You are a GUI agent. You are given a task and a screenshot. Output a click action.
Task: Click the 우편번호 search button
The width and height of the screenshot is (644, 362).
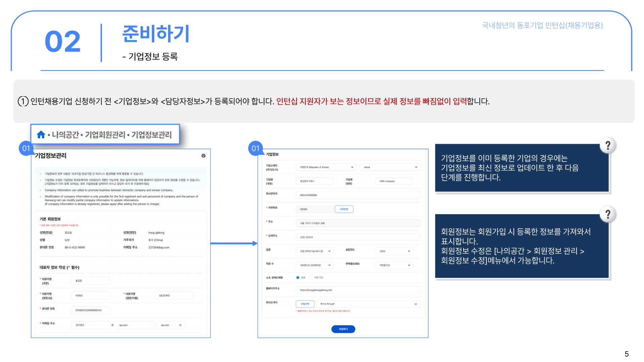pyautogui.click(x=344, y=209)
